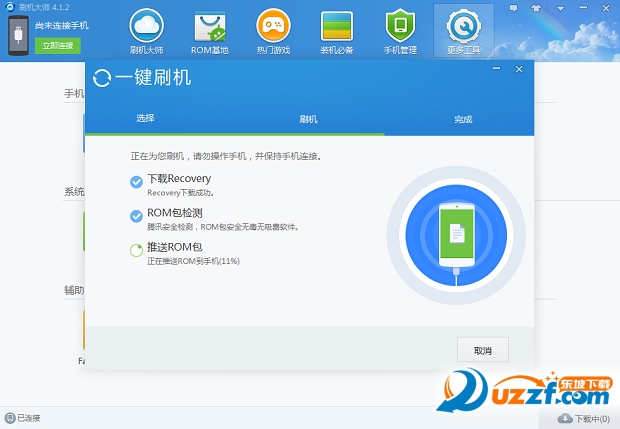Click the 一键刷机 refresh logo icon
Screen dimensions: 620x429
pyautogui.click(x=102, y=78)
